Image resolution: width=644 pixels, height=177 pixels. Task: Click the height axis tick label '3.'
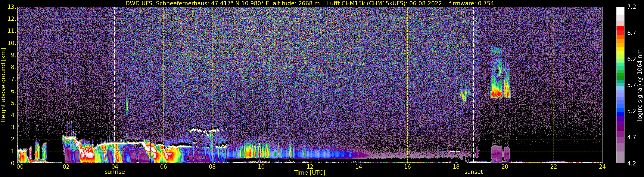pyautogui.click(x=13, y=127)
